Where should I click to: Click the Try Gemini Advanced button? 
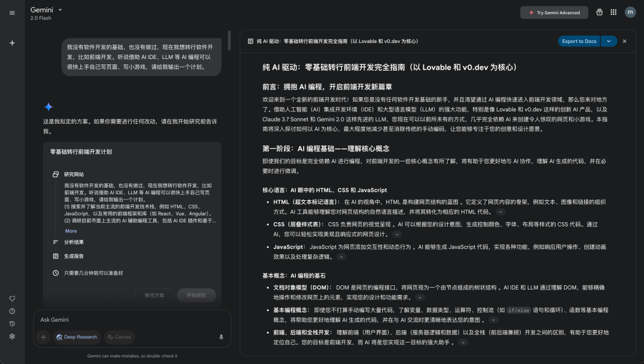tap(553, 12)
